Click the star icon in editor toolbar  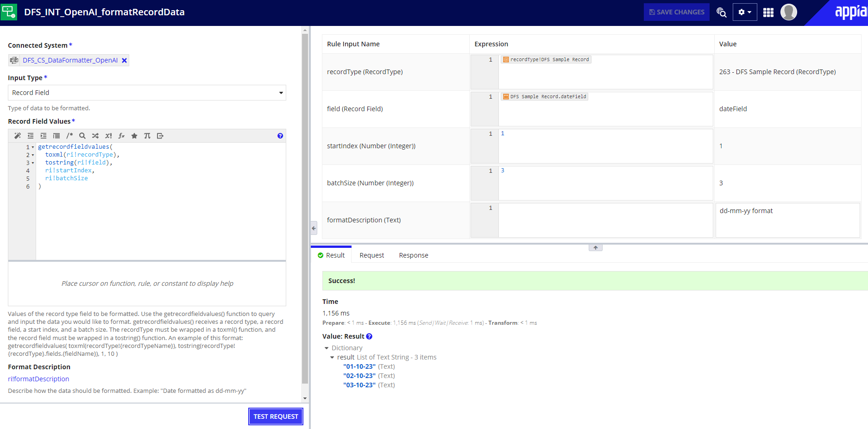134,136
